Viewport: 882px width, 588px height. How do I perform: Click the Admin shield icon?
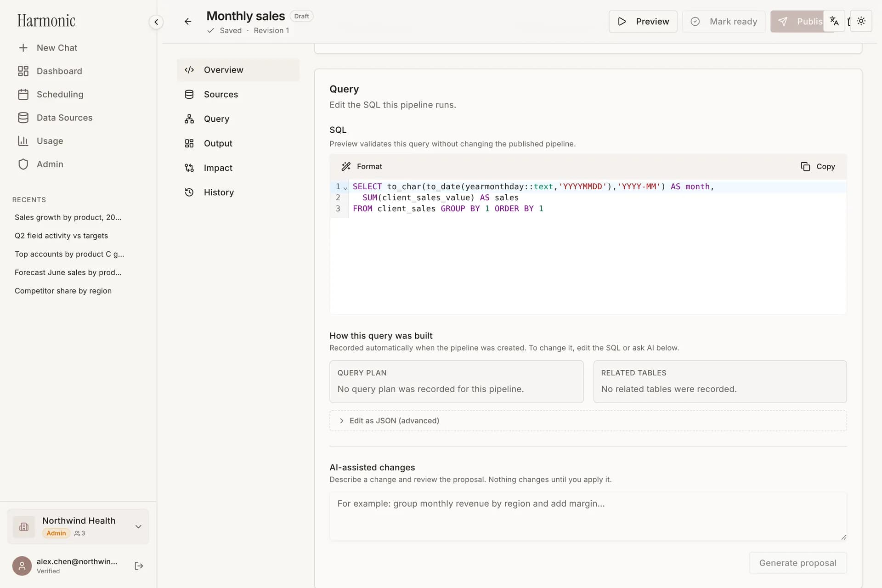click(x=23, y=164)
